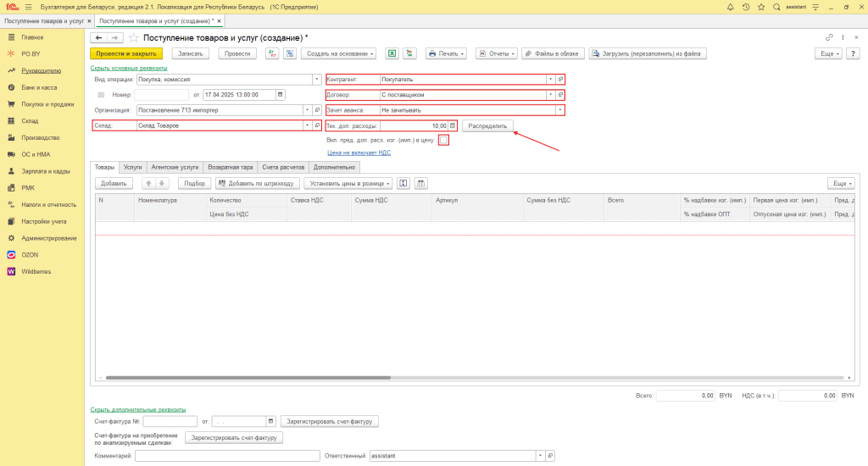
Task: Toggle Вкл. пред. доп. расх. в цену checkbox
Action: [443, 140]
